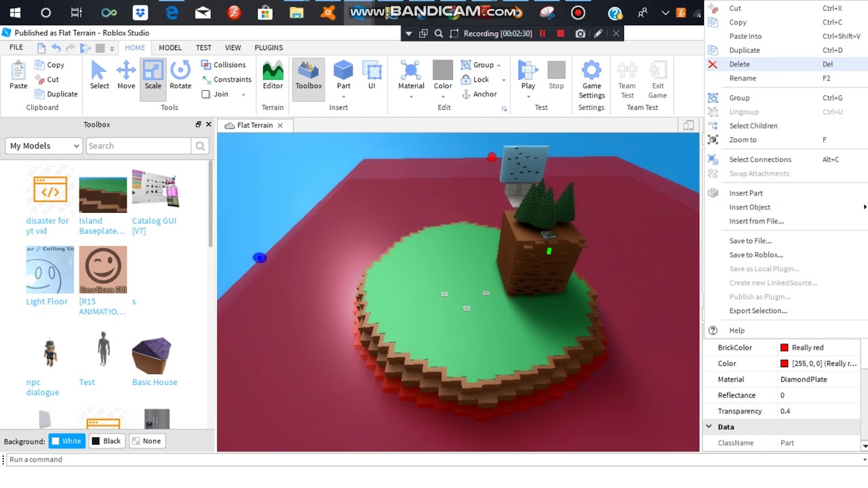Click the Toolbox search field
Image resolution: width=868 pixels, height=488 pixels.
(138, 146)
